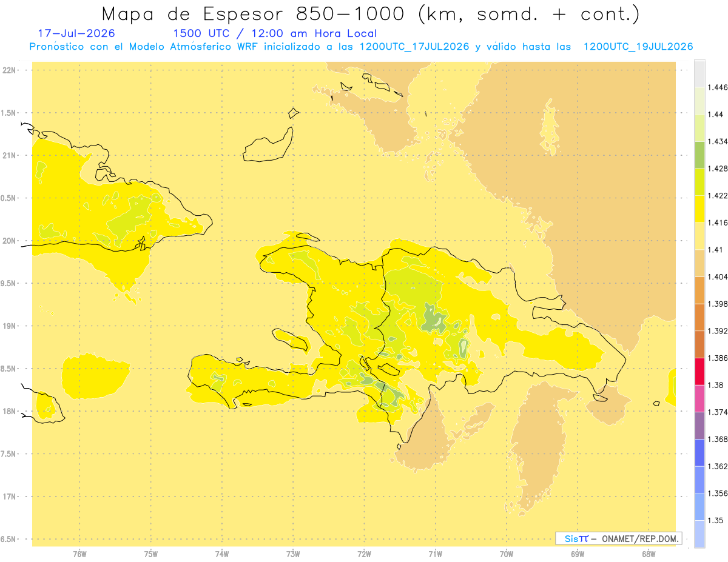Click legend value '1.362'
Viewport: 728px width, 562px height.
coord(718,466)
